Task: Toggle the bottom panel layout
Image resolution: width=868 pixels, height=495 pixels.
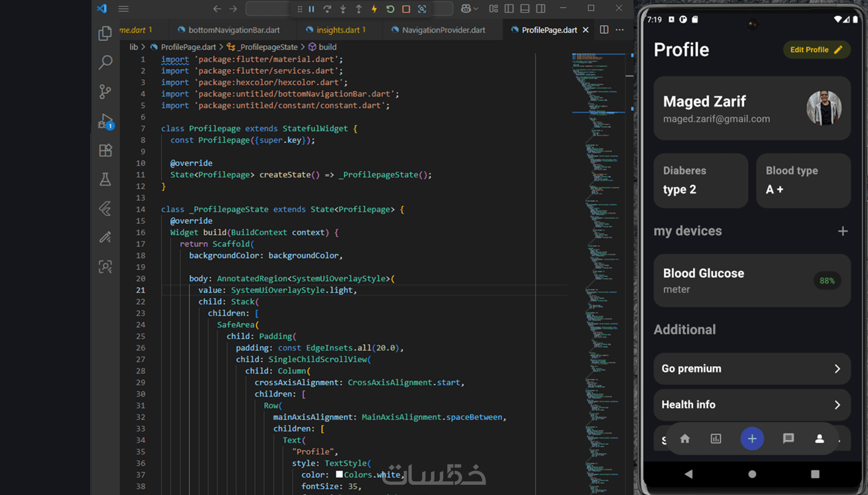Action: pyautogui.click(x=525, y=9)
